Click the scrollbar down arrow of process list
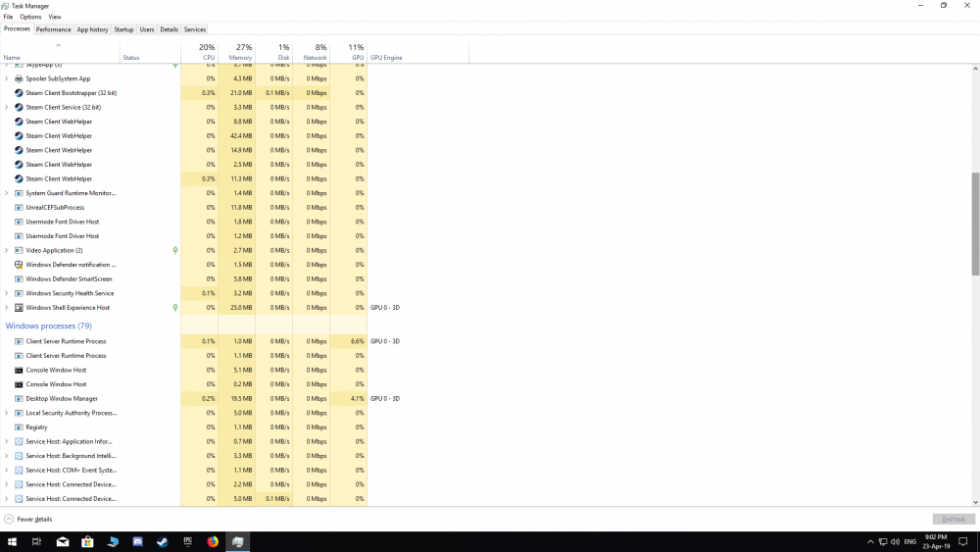Image resolution: width=980 pixels, height=552 pixels. pyautogui.click(x=975, y=502)
